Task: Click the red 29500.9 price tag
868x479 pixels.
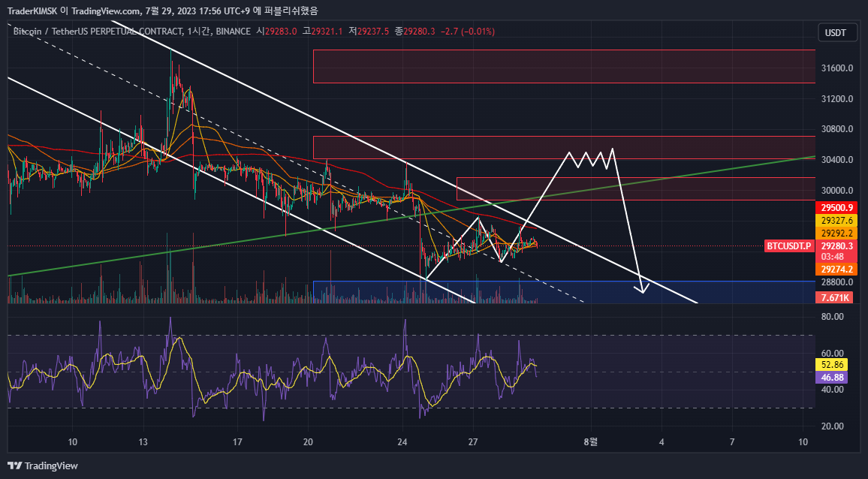Action: click(x=836, y=208)
